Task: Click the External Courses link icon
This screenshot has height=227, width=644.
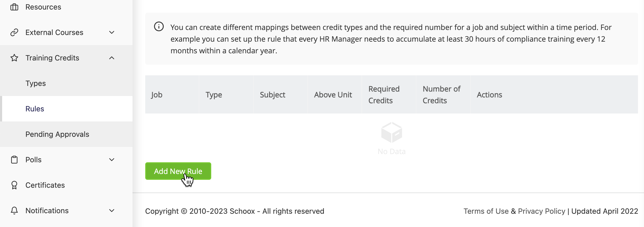Action: 14,32
